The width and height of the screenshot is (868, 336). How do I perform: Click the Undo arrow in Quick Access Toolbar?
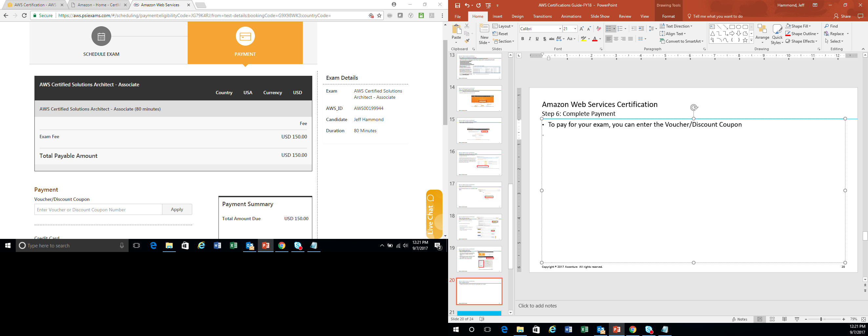coord(467,5)
